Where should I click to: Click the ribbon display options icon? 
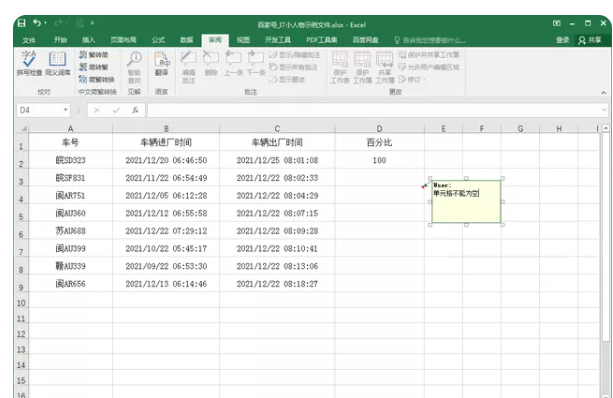[x=557, y=23]
